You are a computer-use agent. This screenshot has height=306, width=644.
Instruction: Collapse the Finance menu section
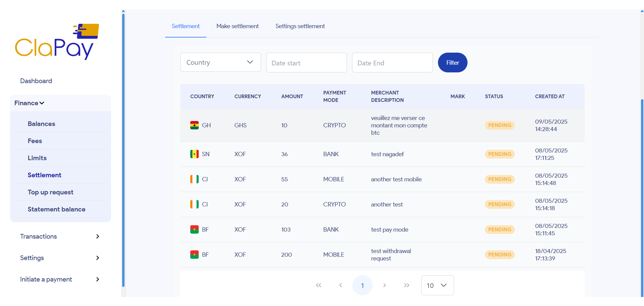(x=30, y=103)
